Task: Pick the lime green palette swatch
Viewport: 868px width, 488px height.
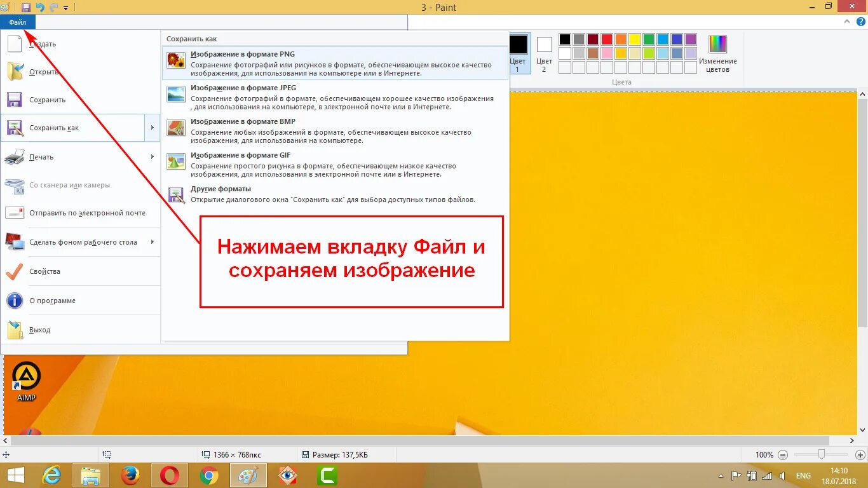Action: pos(649,53)
